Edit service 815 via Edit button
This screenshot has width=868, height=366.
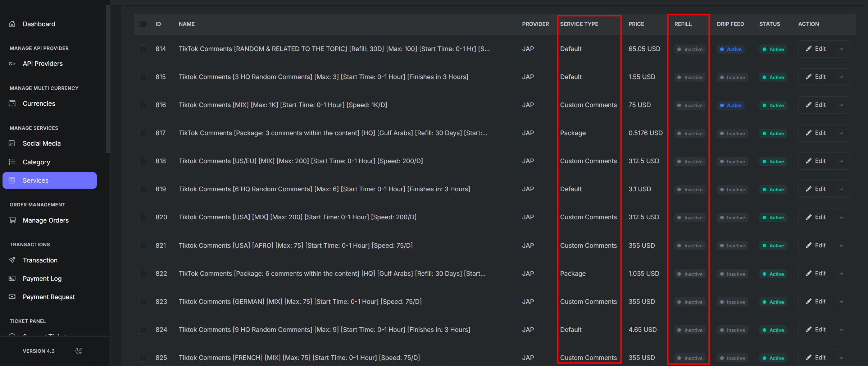point(815,77)
